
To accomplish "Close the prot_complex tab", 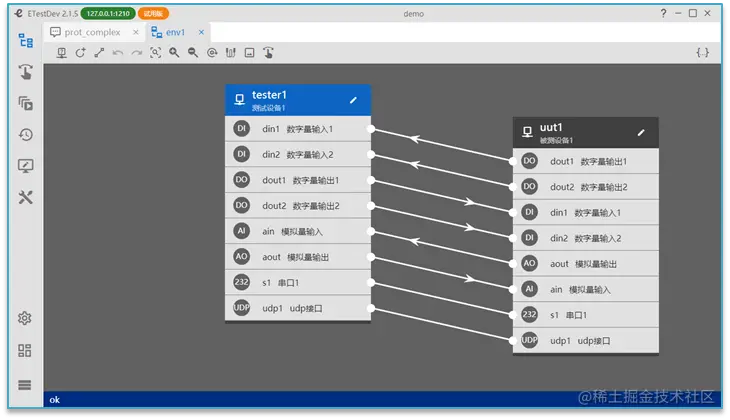I will tap(135, 32).
